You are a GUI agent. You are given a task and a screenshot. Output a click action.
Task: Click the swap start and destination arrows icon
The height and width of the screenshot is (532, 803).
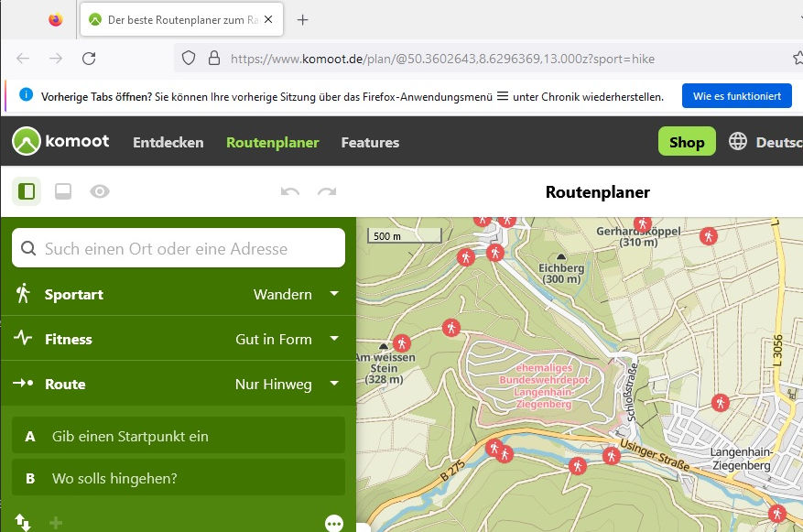point(23,523)
